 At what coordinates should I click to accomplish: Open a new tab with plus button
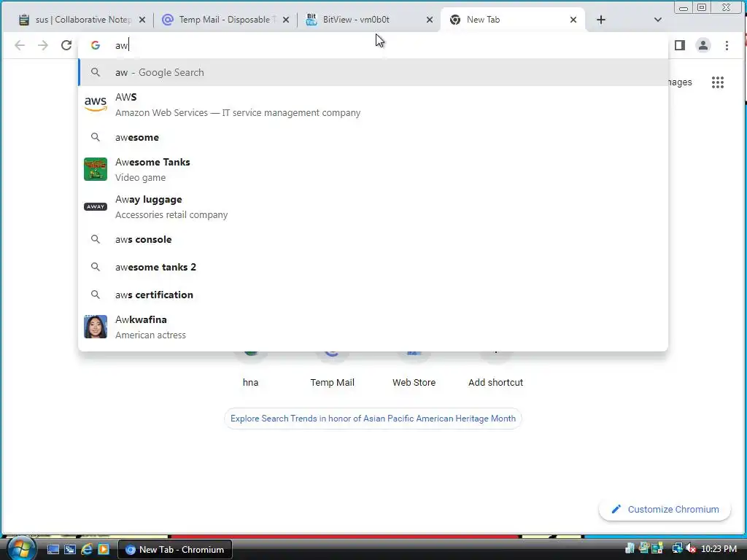point(601,20)
